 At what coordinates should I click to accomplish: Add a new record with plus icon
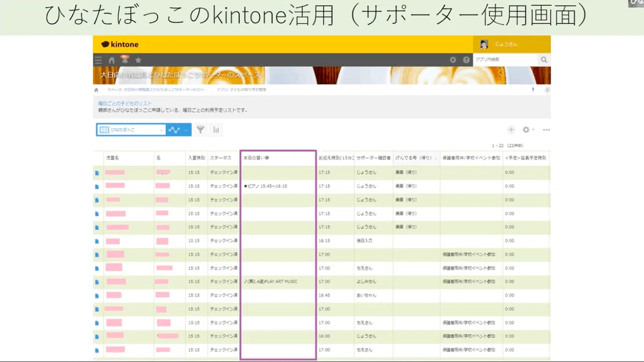pyautogui.click(x=511, y=129)
